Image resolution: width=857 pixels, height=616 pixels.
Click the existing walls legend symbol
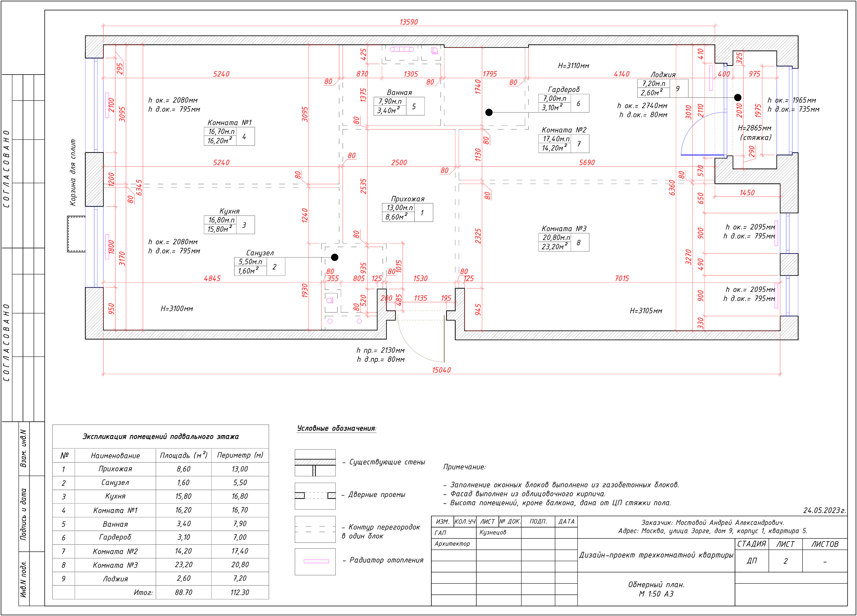[x=315, y=462]
